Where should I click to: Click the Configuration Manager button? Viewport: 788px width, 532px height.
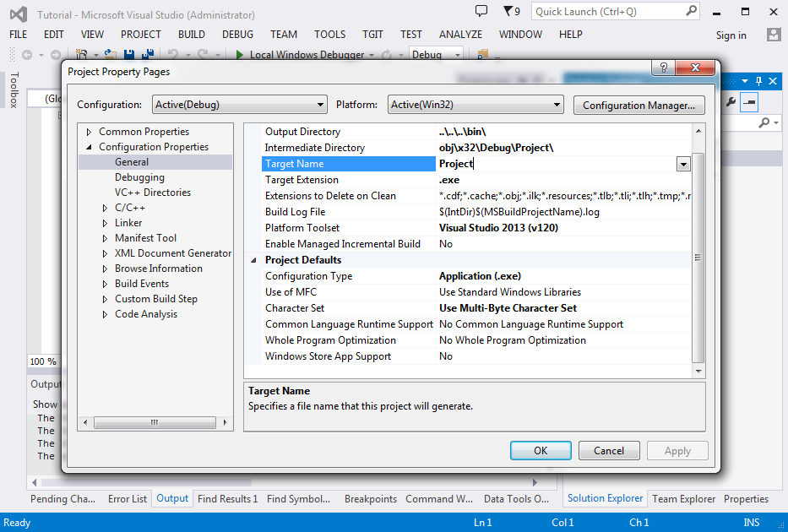[x=639, y=105]
